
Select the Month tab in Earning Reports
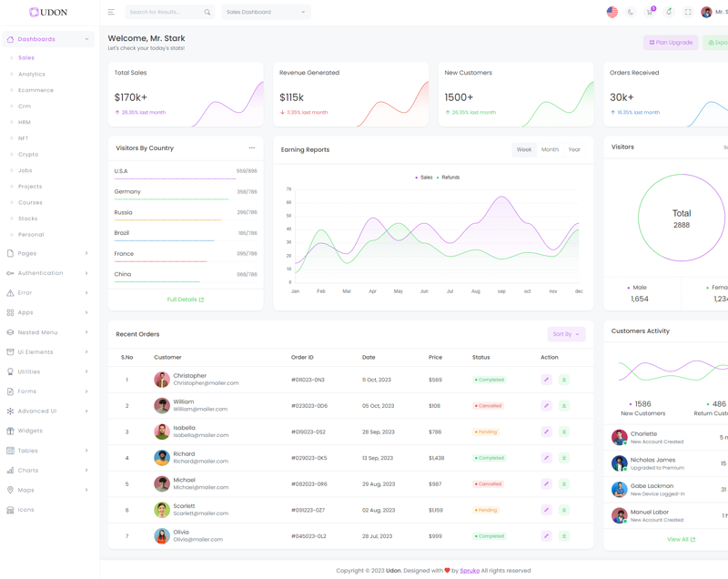(550, 149)
